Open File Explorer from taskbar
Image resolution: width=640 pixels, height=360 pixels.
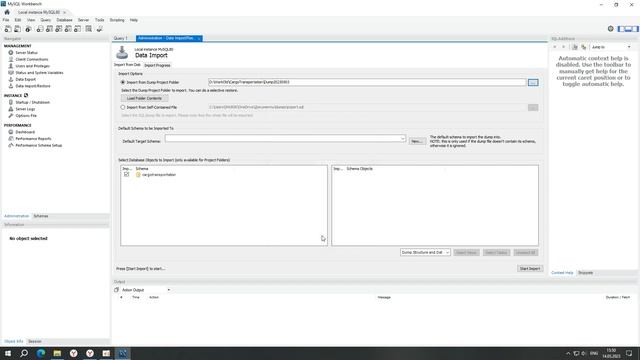tap(57, 353)
